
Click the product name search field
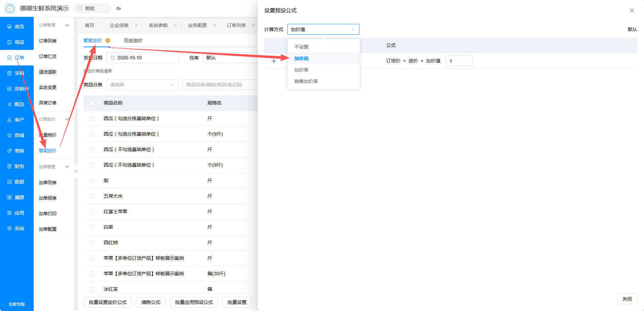click(220, 85)
